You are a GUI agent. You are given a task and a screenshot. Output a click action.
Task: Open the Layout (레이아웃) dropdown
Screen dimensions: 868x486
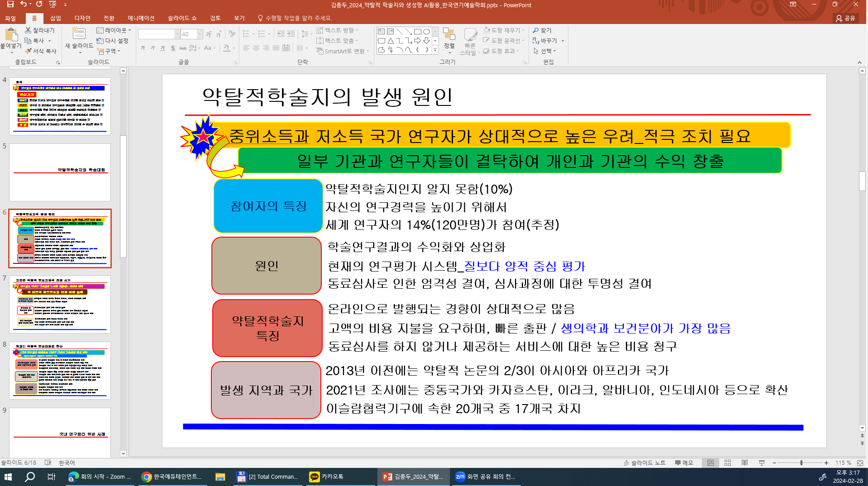point(114,30)
